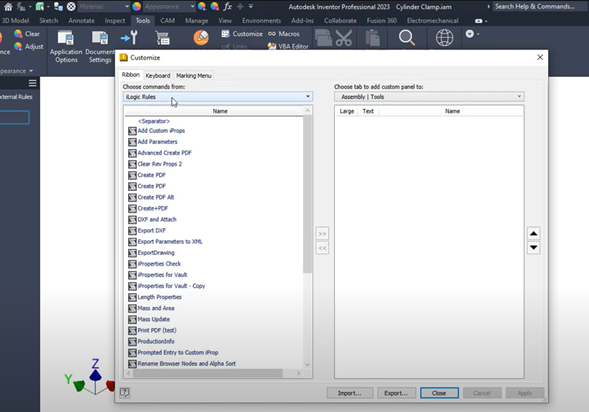Expand the Assembly | Tools tab dropdown

pos(429,97)
